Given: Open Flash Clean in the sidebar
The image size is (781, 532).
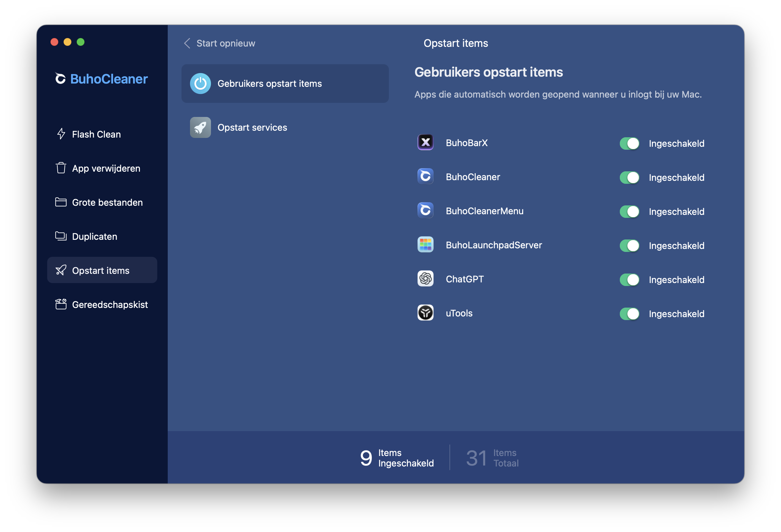Looking at the screenshot, I should click(102, 134).
